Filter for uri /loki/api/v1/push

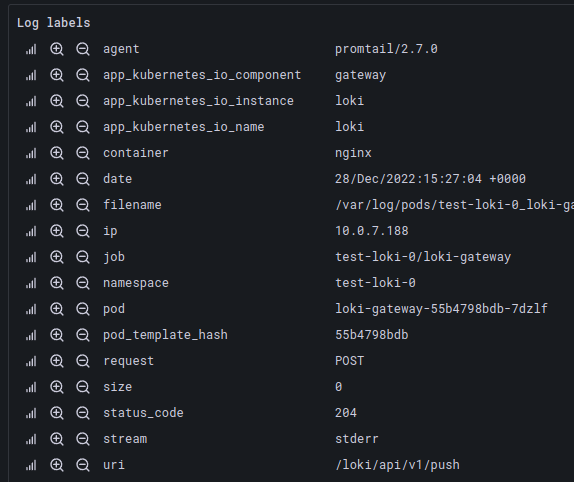click(x=57, y=465)
